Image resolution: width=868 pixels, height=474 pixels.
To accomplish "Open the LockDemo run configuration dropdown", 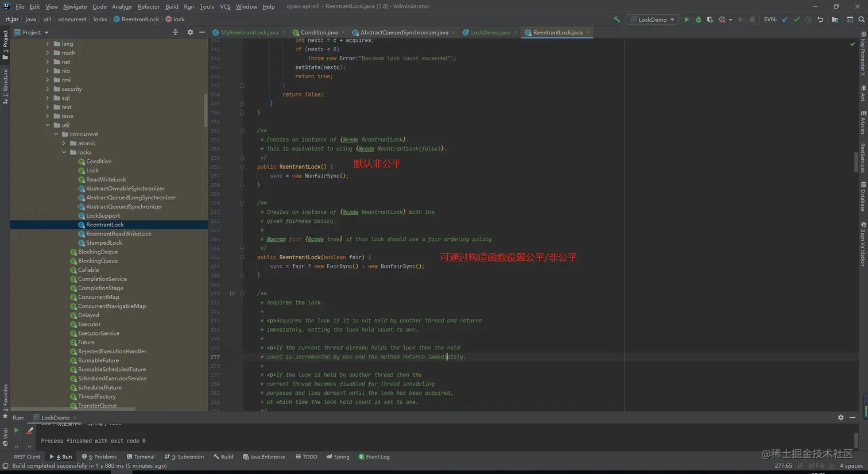I will point(652,20).
